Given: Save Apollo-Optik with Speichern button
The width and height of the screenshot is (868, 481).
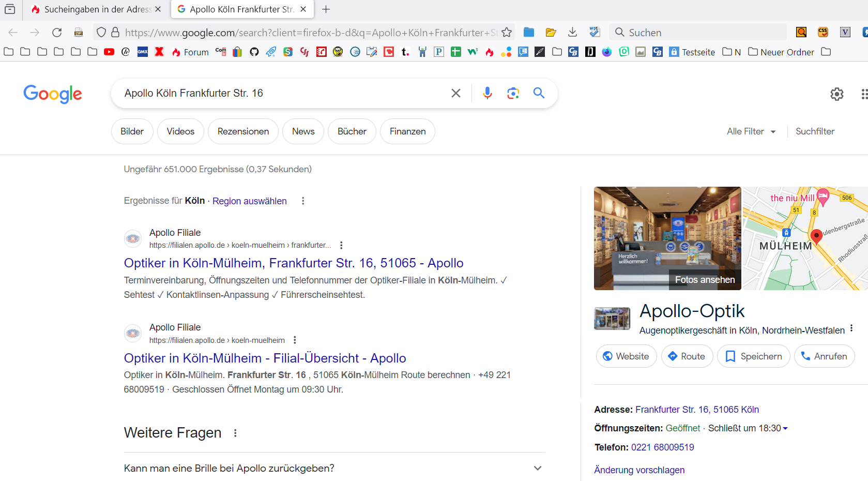Looking at the screenshot, I should (754, 356).
